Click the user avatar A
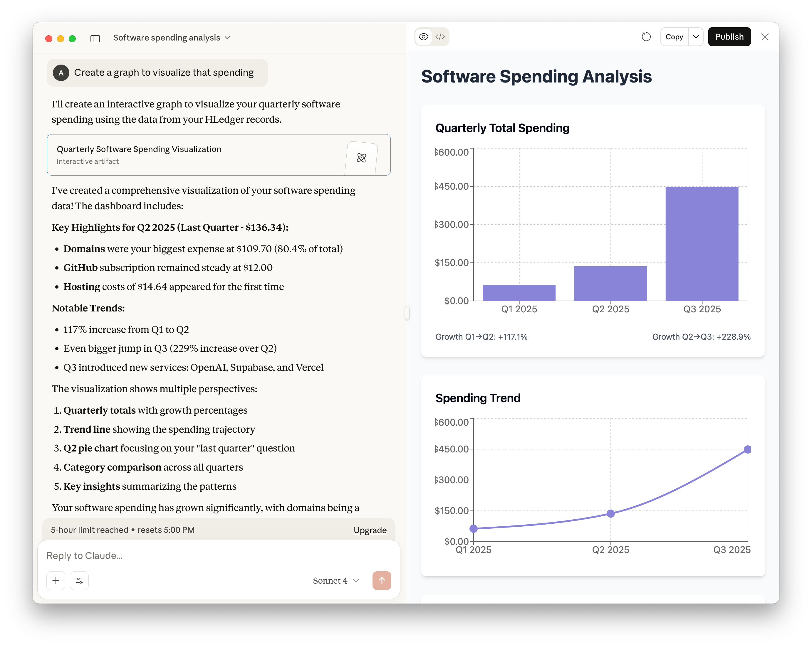 (61, 73)
